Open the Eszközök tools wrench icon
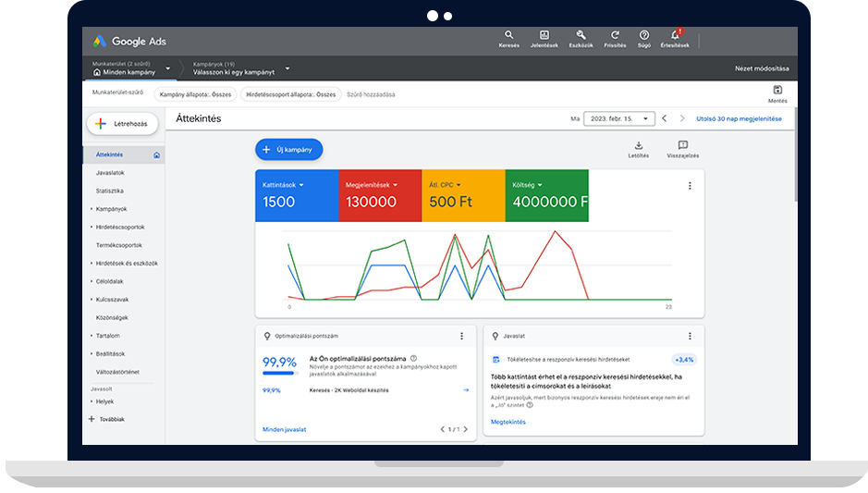The image size is (868, 493). tap(581, 35)
